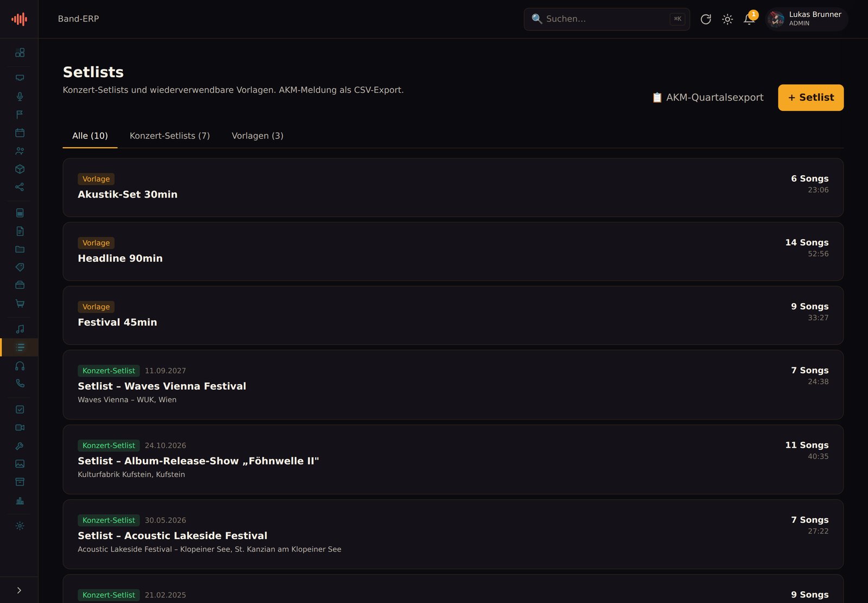Toggle light/dark theme sun icon
This screenshot has height=603, width=868.
point(727,19)
